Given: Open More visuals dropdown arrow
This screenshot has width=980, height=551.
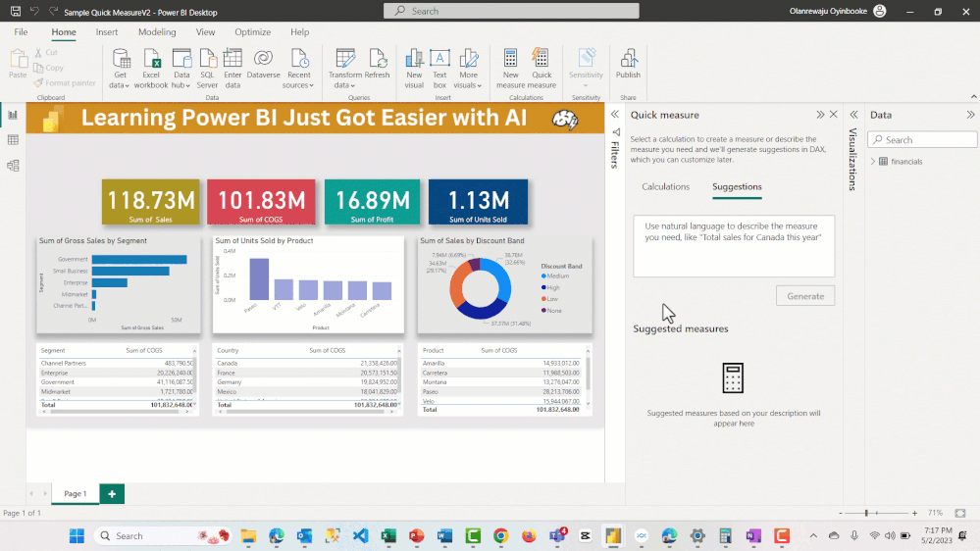Looking at the screenshot, I should point(480,85).
